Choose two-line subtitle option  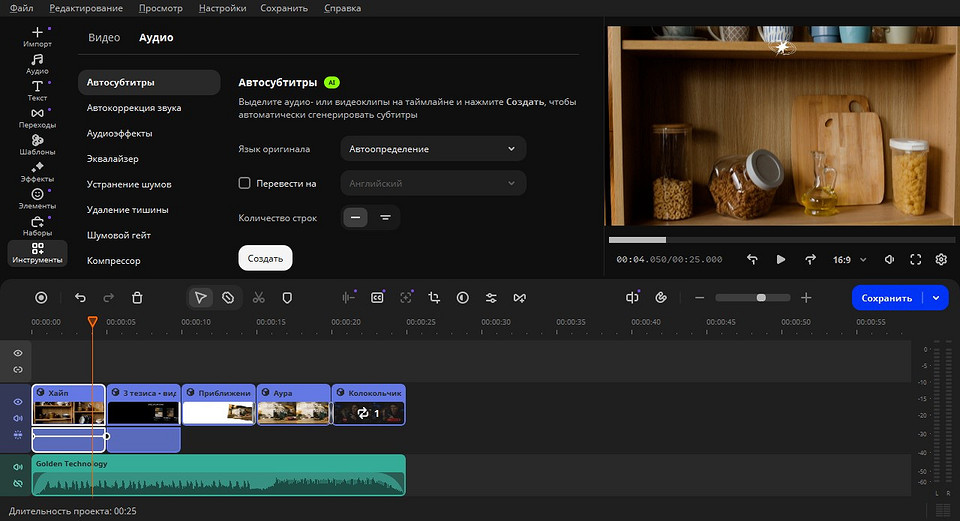(x=385, y=217)
